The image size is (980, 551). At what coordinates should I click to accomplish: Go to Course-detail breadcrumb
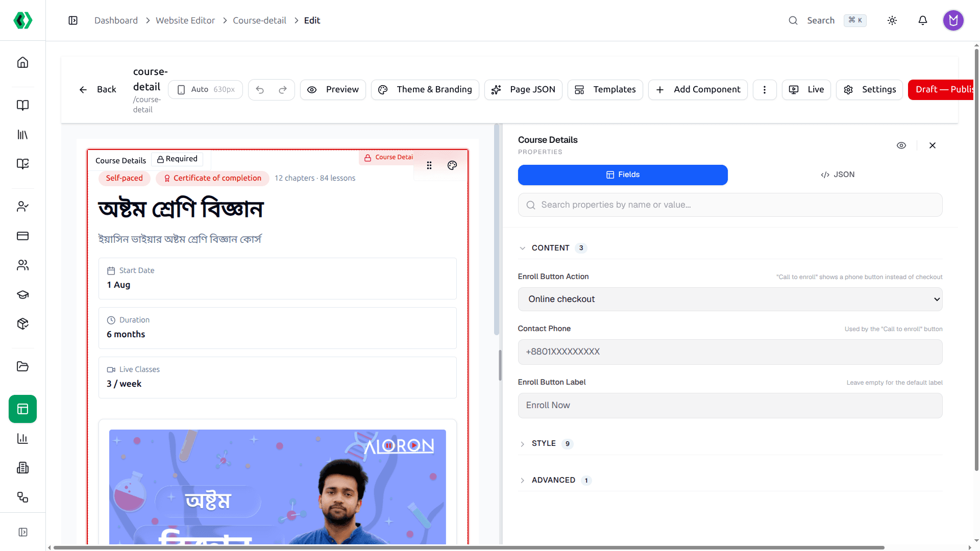click(259, 20)
